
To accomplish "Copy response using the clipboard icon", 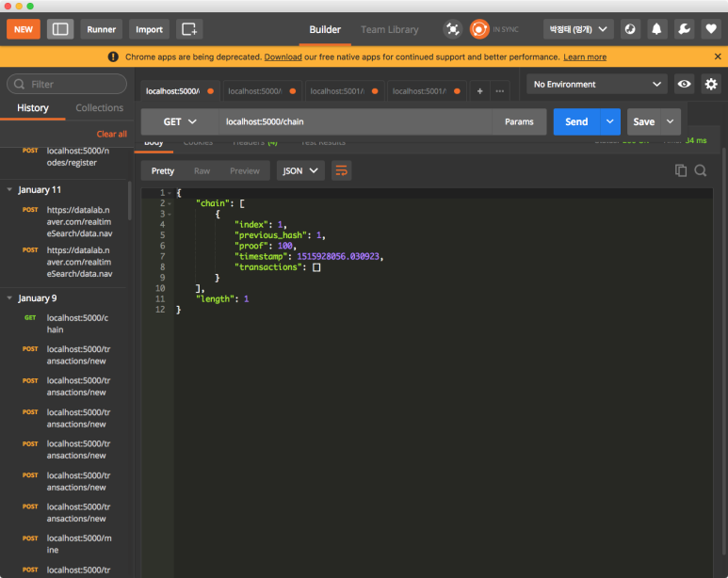I will [x=681, y=170].
